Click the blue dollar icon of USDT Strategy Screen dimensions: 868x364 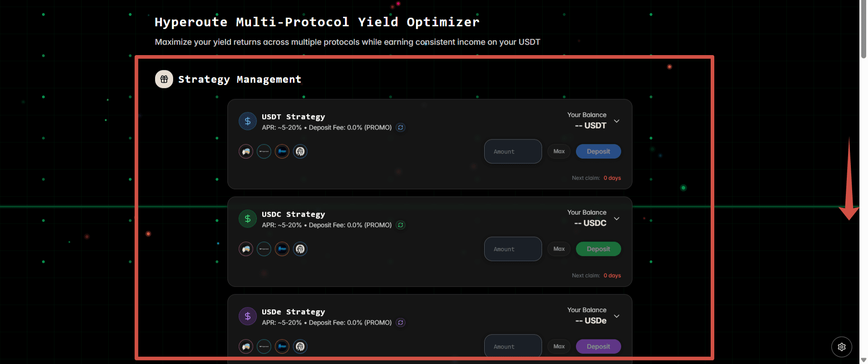248,121
